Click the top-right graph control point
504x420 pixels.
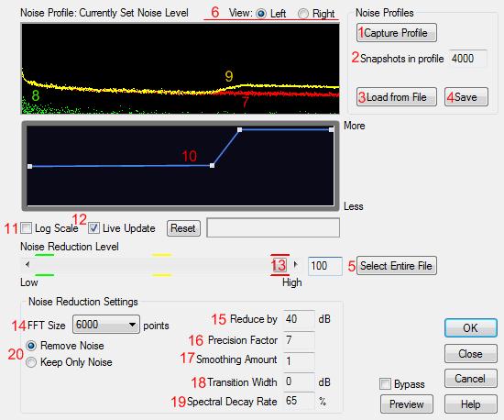[x=332, y=129]
